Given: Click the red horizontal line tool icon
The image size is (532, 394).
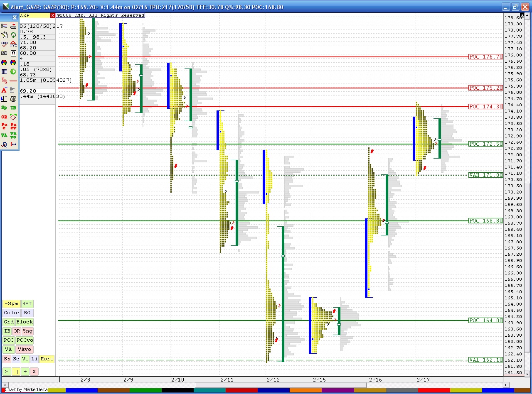Looking at the screenshot, I should (13, 81).
